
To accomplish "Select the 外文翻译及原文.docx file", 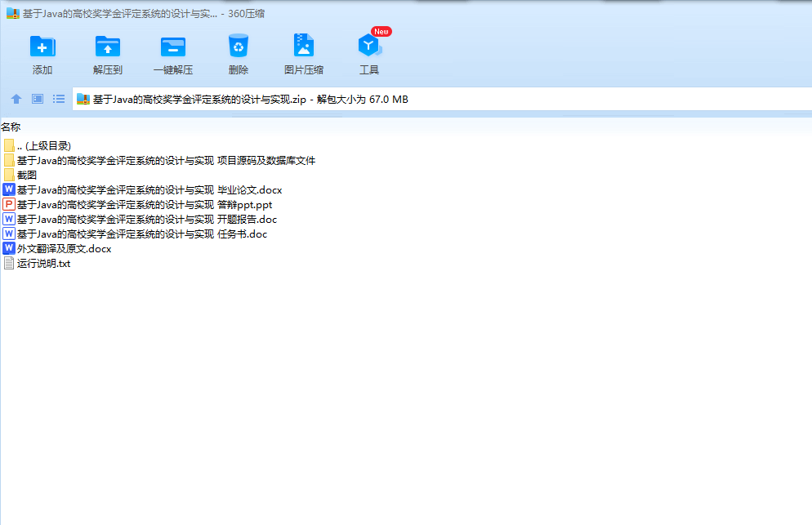I will [57, 248].
